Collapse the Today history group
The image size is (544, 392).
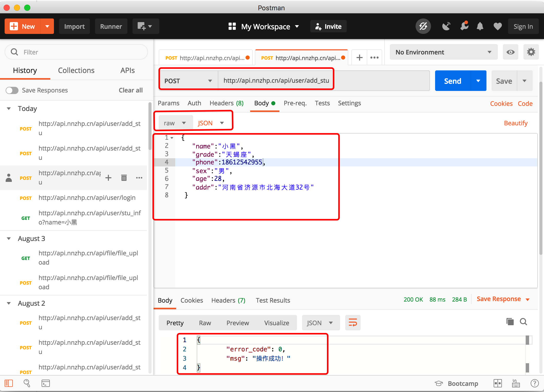9,108
